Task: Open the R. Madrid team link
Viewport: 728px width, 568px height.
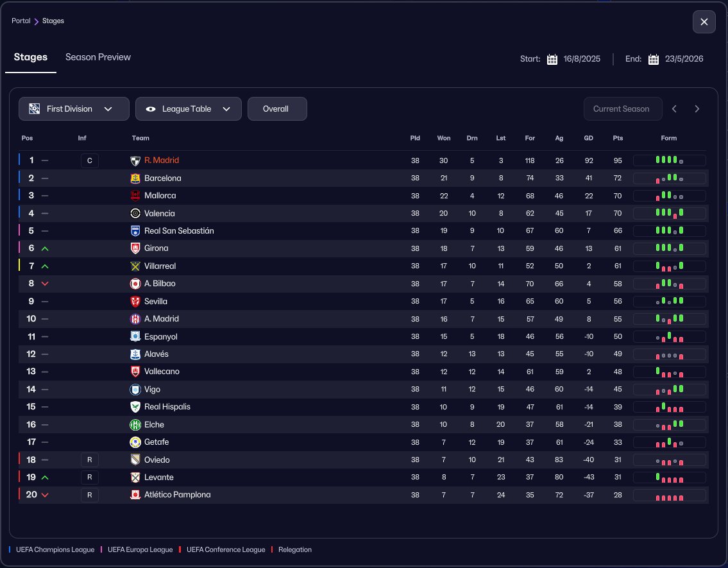Action: 162,160
